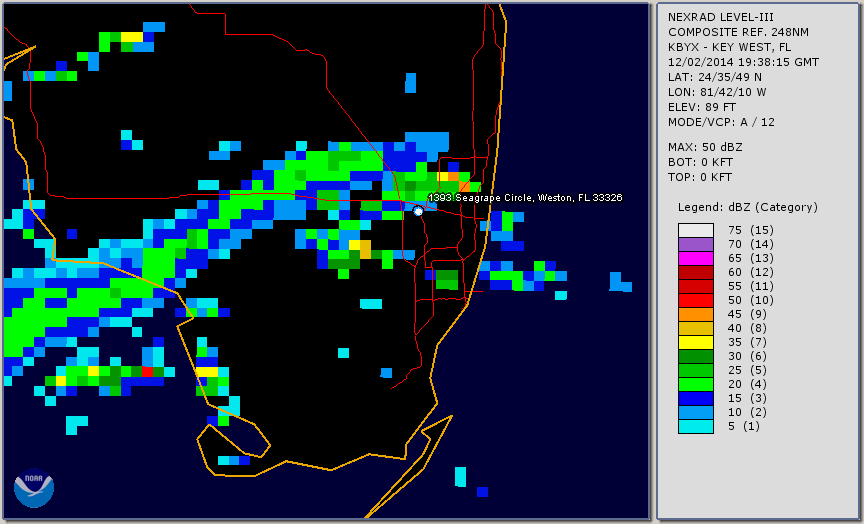Select the 5 dBZ cyan legend swatch
Screen dimensions: 864x524
click(x=695, y=426)
